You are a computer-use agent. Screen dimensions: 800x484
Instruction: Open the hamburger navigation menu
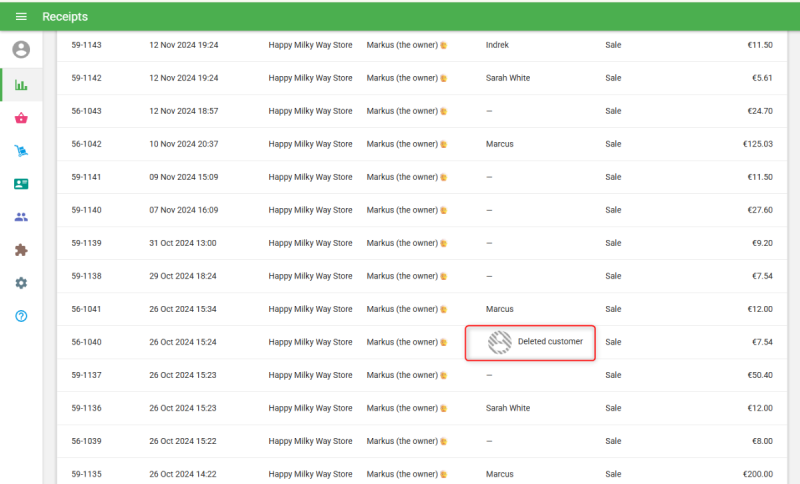point(21,17)
